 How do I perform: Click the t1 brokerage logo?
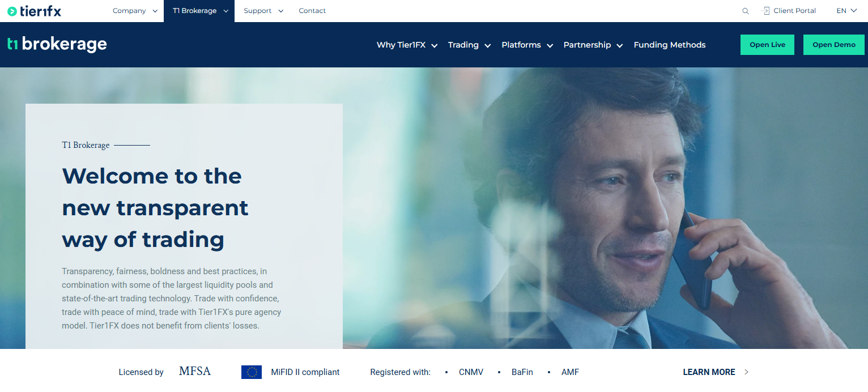coord(57,44)
